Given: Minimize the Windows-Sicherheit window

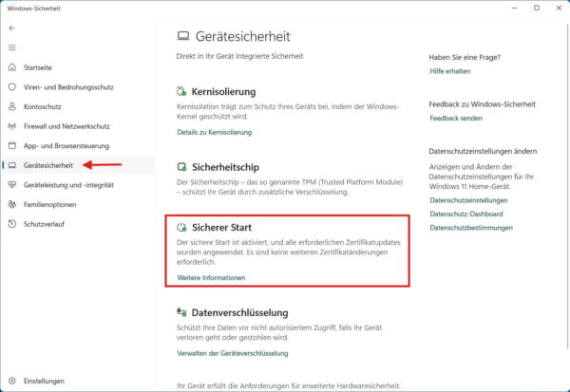Looking at the screenshot, I should coord(514,8).
